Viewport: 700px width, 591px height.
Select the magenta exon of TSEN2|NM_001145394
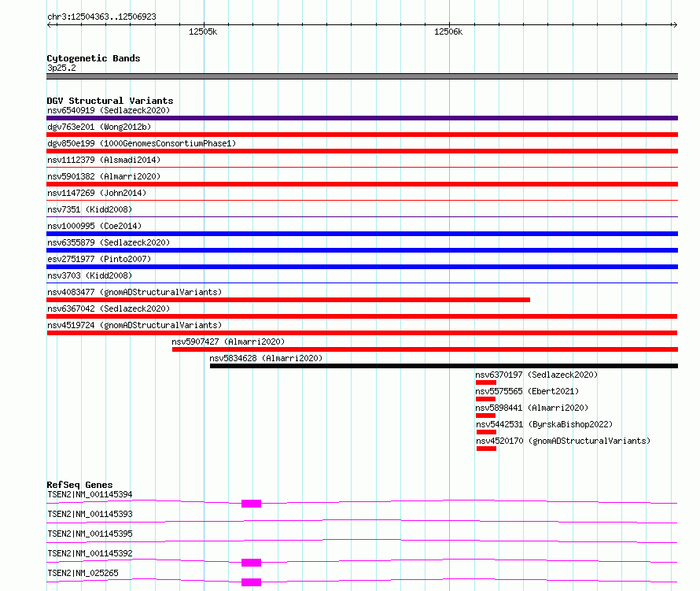[x=252, y=504]
